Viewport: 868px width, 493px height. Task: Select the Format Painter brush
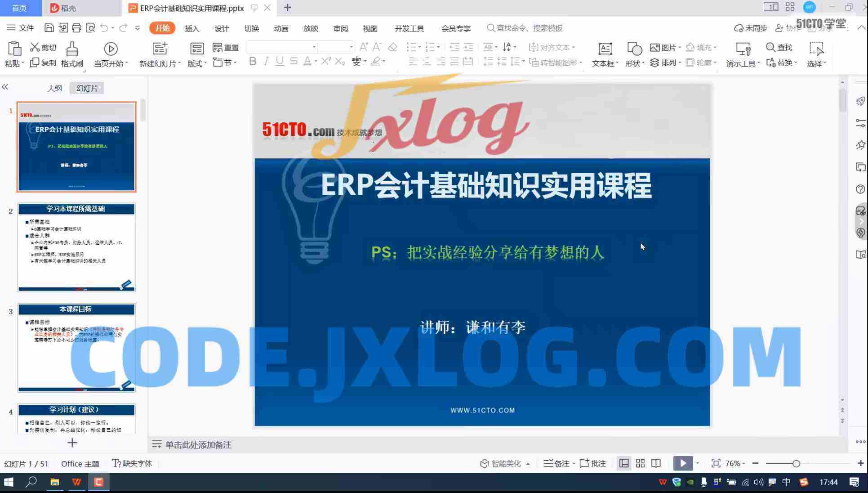coord(72,49)
